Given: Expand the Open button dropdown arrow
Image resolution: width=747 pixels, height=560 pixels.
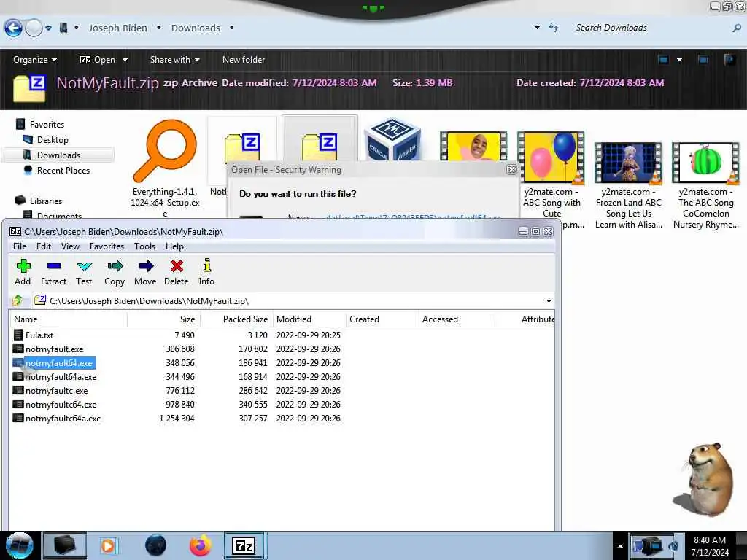Looking at the screenshot, I should tap(125, 60).
